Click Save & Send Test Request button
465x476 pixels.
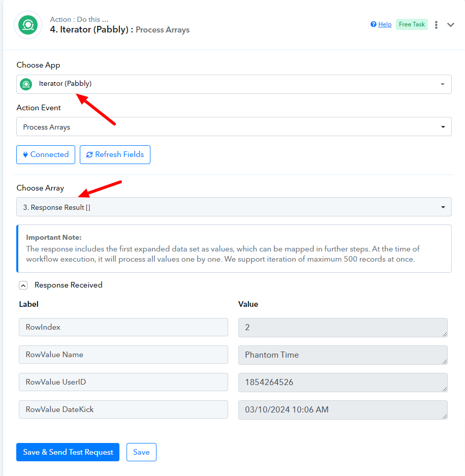[x=68, y=452]
